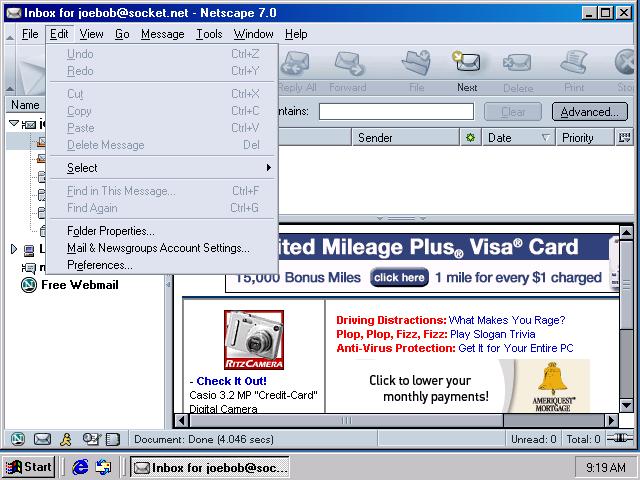Open the Message menu

click(x=162, y=34)
